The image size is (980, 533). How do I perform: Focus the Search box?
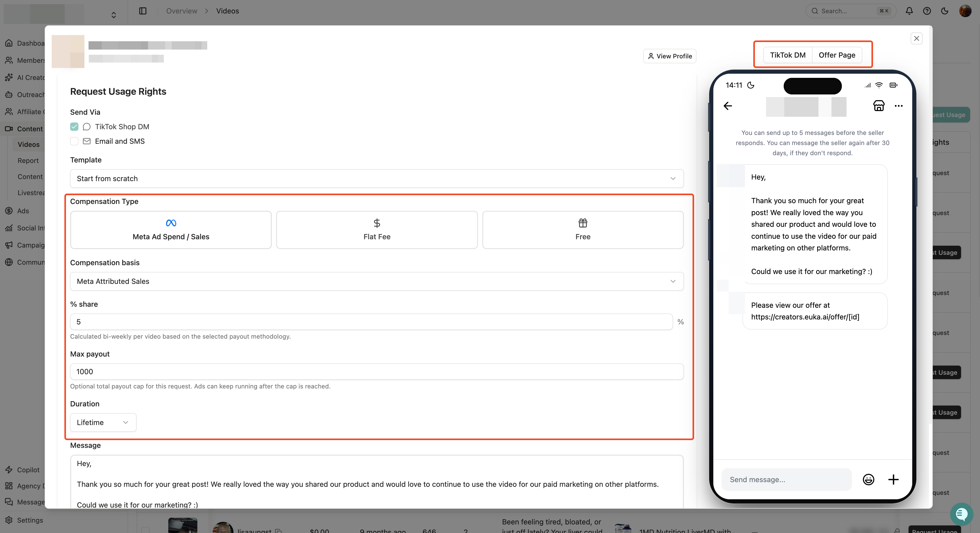851,11
